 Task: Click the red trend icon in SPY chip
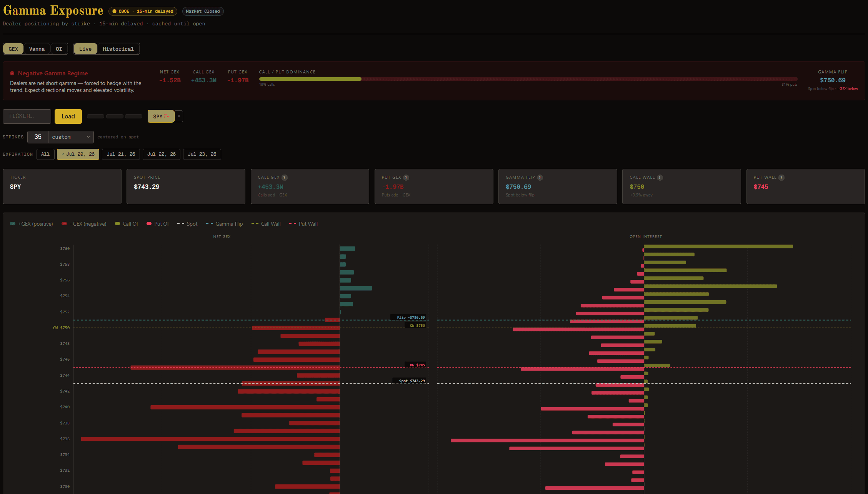click(167, 116)
